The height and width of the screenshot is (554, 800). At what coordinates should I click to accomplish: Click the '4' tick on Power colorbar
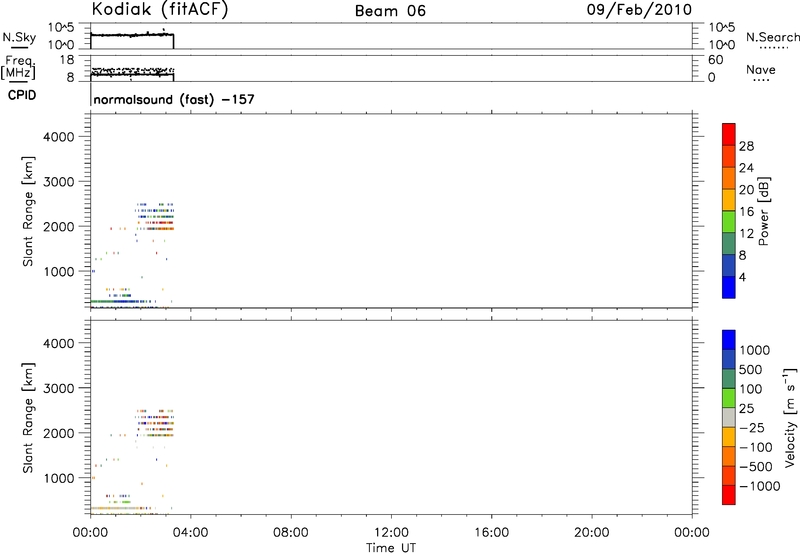point(742,277)
